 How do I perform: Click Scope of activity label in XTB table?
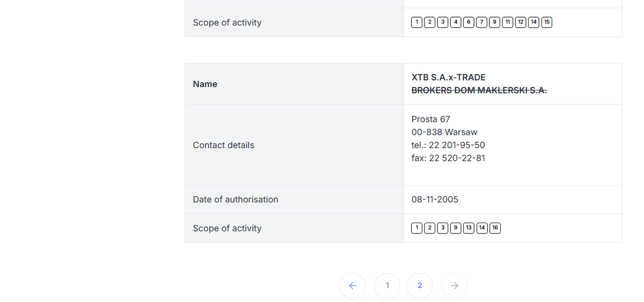pyautogui.click(x=227, y=228)
